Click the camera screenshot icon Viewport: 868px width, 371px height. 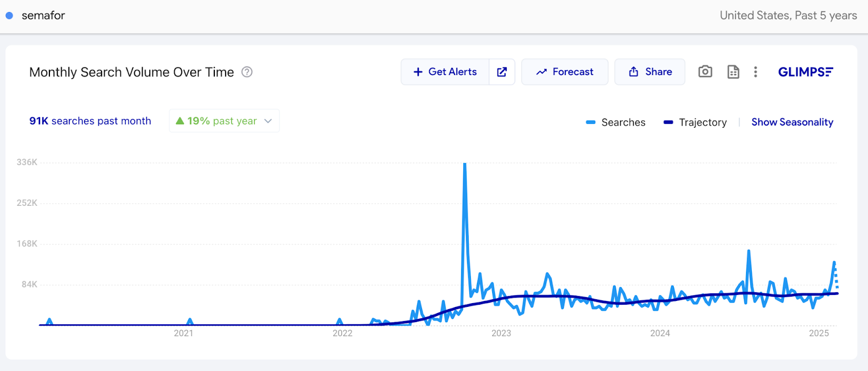click(705, 72)
